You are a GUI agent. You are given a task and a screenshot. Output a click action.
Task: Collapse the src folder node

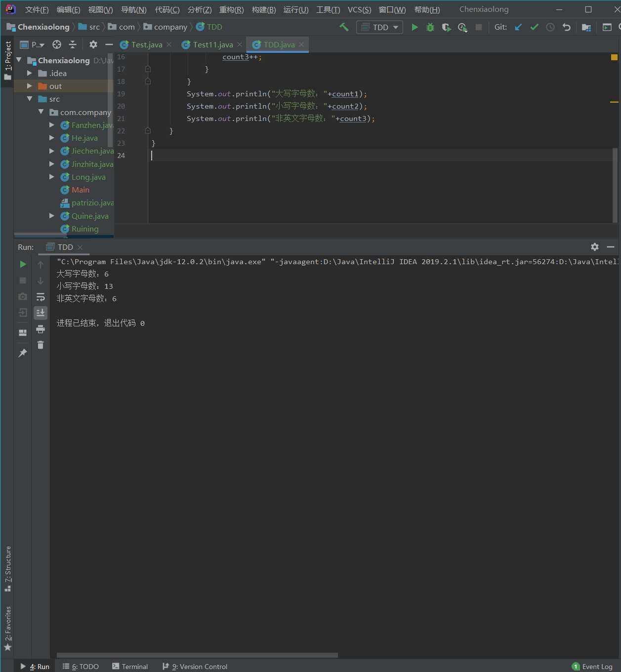pos(30,99)
